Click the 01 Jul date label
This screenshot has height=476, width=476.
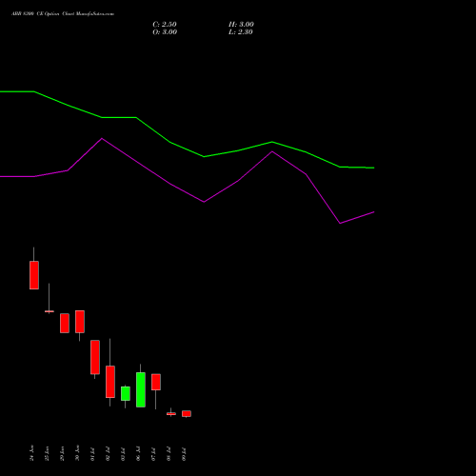tap(92, 454)
